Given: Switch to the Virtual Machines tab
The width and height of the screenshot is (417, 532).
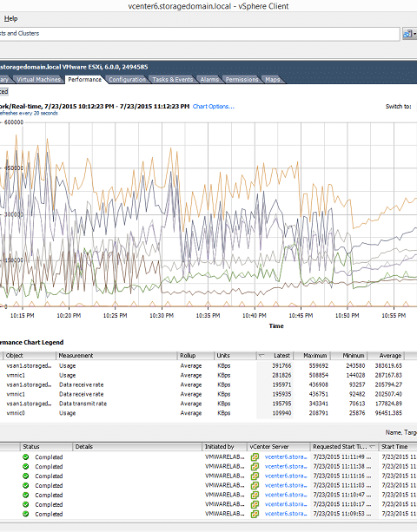Looking at the screenshot, I should coord(38,79).
